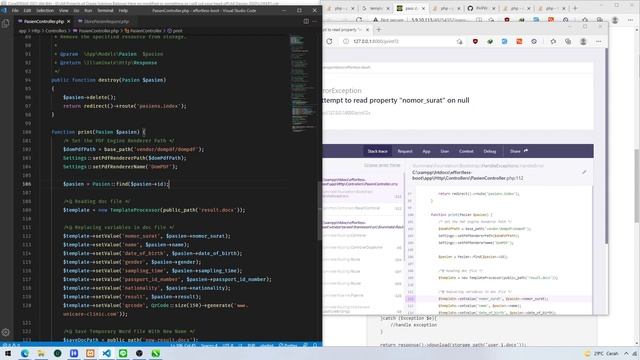Switch to GitHub tab in background browser
This screenshot has height=360, width=640.
(481, 8)
